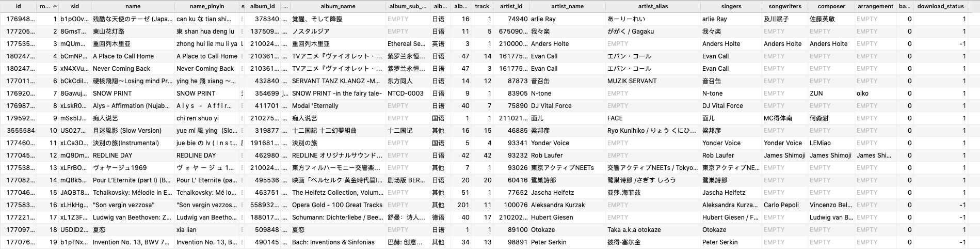The height and width of the screenshot is (249, 980).
Task: Click the artist_alias cell 彼得·塞尔金
Action: [623, 242]
